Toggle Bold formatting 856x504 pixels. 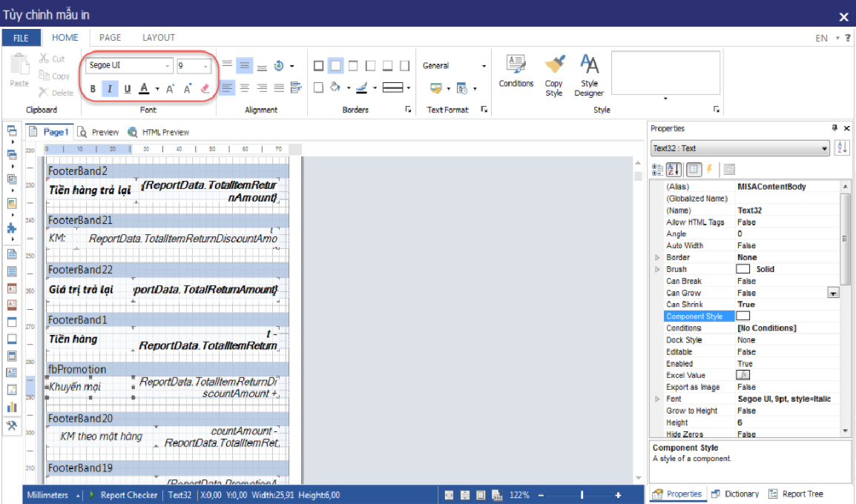[x=93, y=89]
